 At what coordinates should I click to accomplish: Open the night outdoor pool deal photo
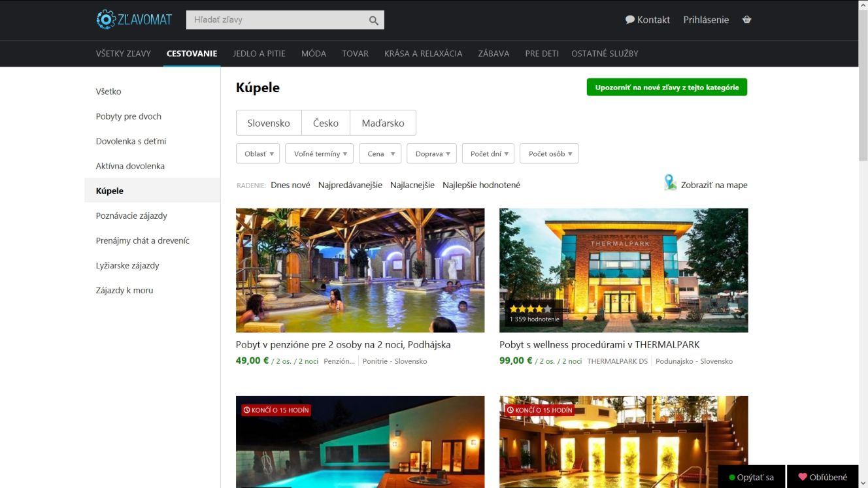click(360, 442)
